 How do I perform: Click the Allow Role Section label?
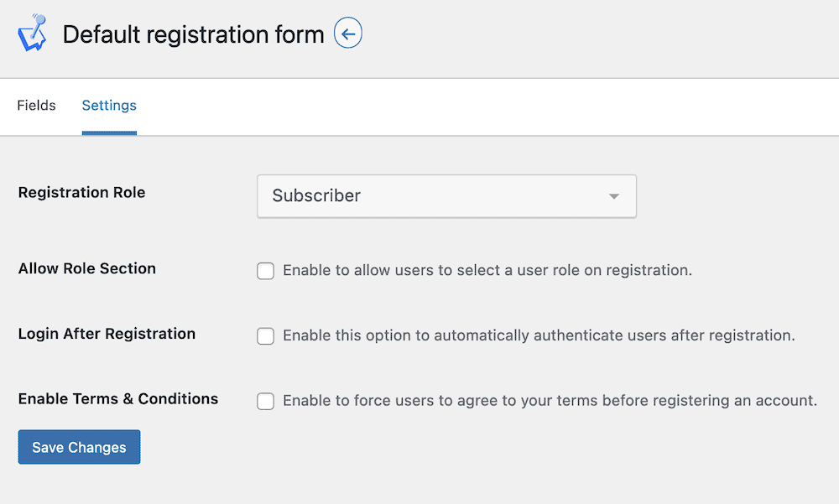click(x=87, y=268)
